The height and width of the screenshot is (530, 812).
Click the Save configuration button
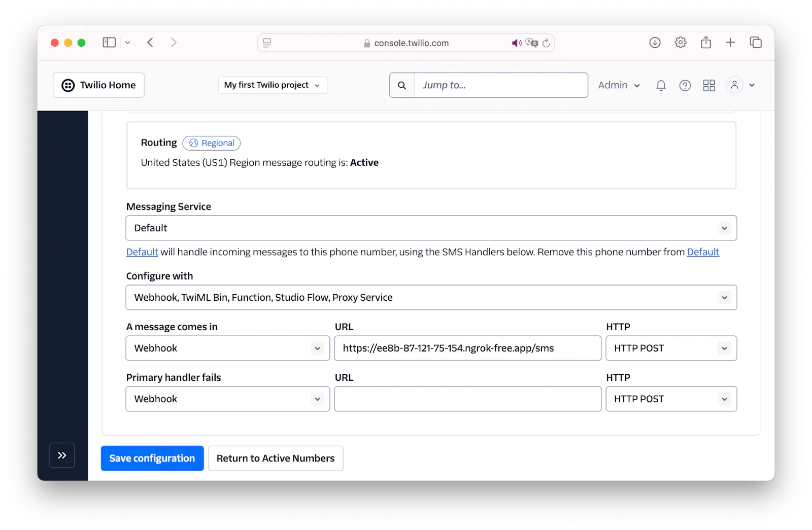pos(152,458)
